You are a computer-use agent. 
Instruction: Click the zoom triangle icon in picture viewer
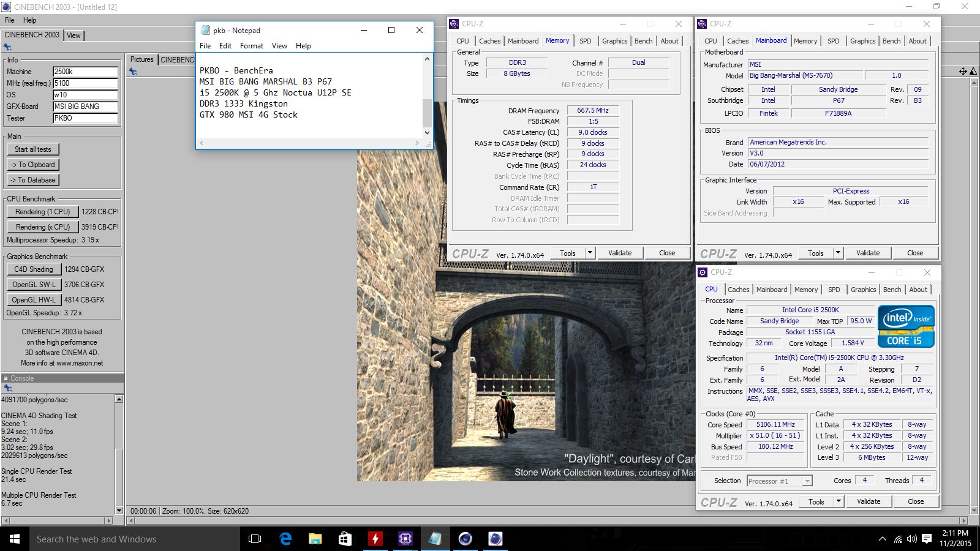[x=973, y=72]
